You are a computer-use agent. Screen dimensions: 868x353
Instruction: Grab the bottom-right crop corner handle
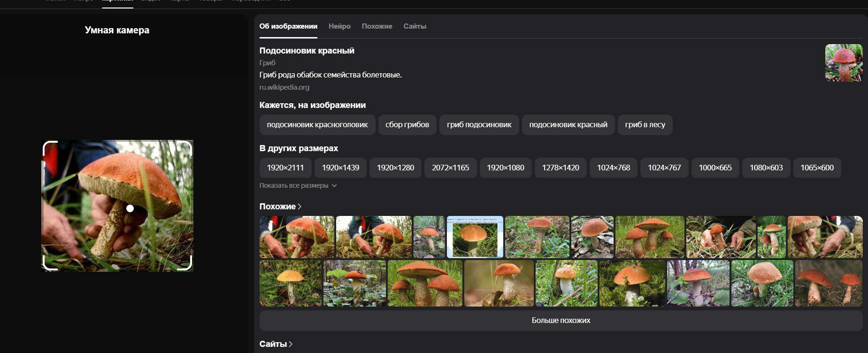pos(185,263)
